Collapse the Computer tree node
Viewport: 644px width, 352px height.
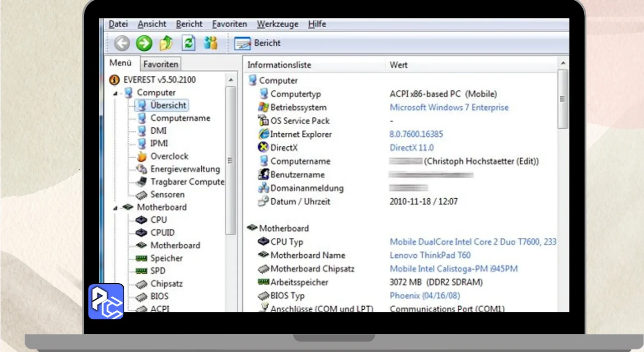click(115, 93)
